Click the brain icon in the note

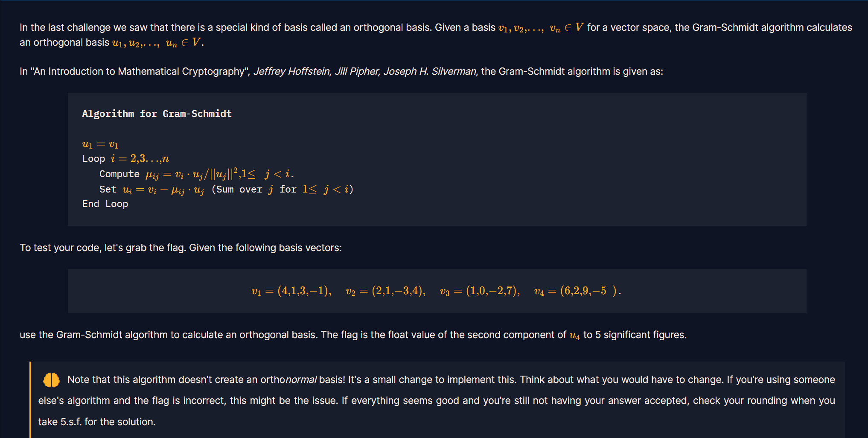51,380
